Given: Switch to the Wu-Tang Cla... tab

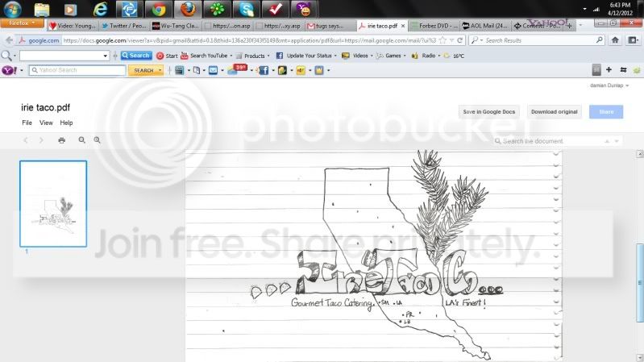Looking at the screenshot, I should pos(176,26).
